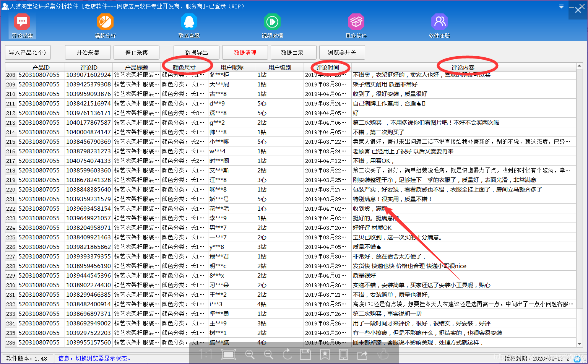Click the 信息：切换浏览器显示状态 status message
This screenshot has width=588, height=364.
(x=95, y=358)
